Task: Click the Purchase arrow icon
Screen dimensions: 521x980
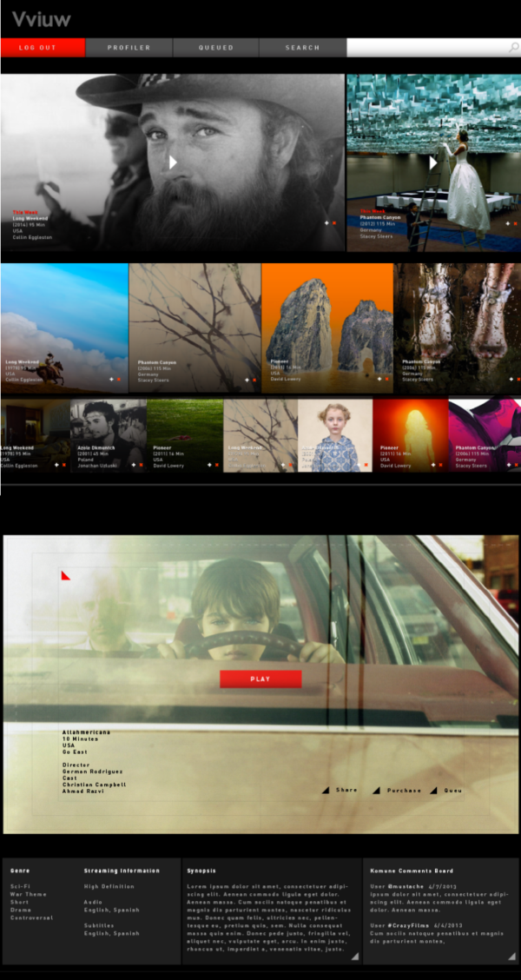Action: pyautogui.click(x=376, y=791)
